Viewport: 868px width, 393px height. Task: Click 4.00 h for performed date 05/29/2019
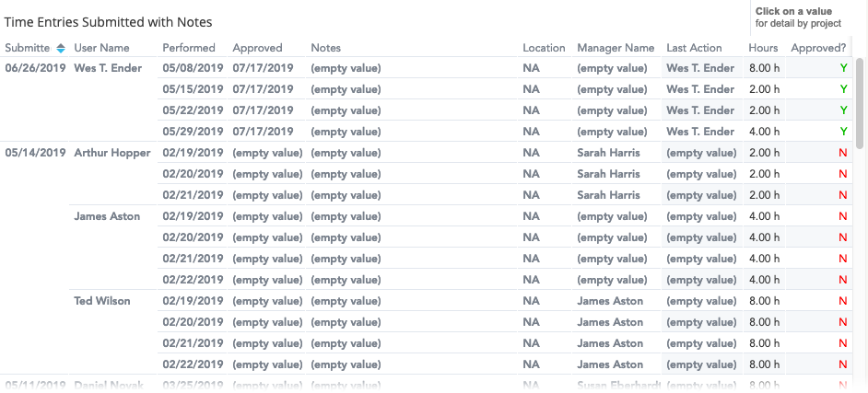[765, 132]
